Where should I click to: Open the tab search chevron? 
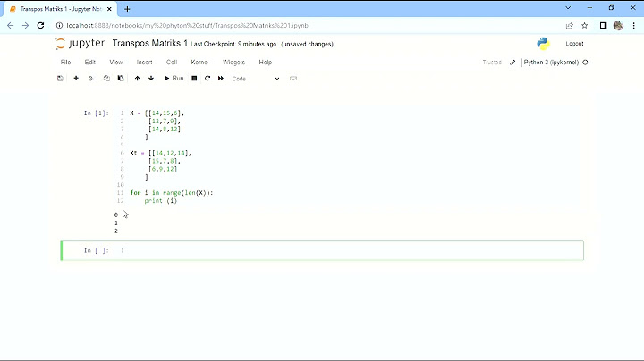point(568,7)
